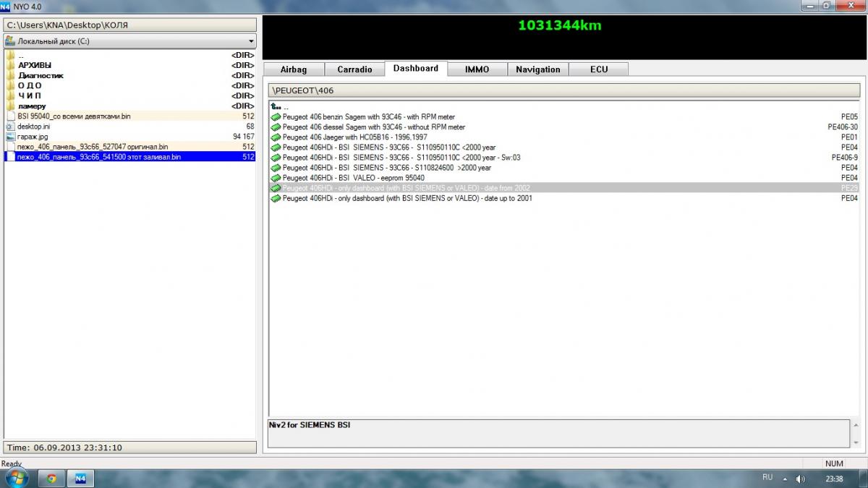Switch to the ECU tab
Image resolution: width=868 pixels, height=488 pixels.
click(599, 69)
